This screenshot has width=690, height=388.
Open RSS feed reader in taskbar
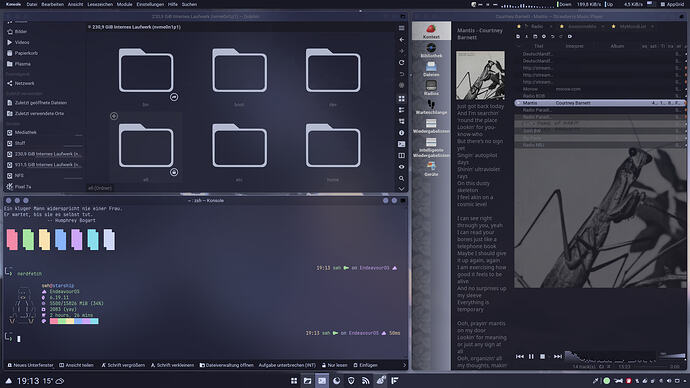pyautogui.click(x=366, y=381)
